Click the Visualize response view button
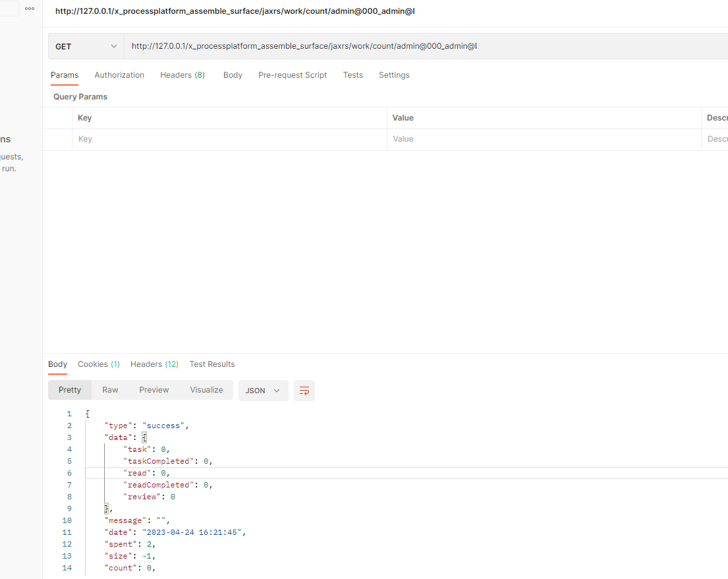Image resolution: width=728 pixels, height=579 pixels. 206,390
